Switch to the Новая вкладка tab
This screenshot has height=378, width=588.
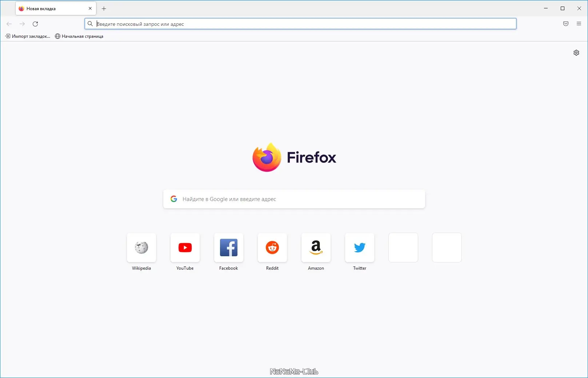pos(51,8)
